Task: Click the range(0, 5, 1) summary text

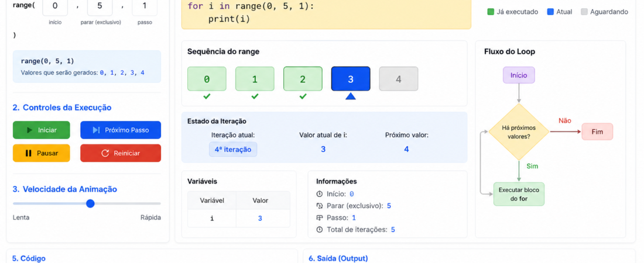Action: pyautogui.click(x=47, y=61)
